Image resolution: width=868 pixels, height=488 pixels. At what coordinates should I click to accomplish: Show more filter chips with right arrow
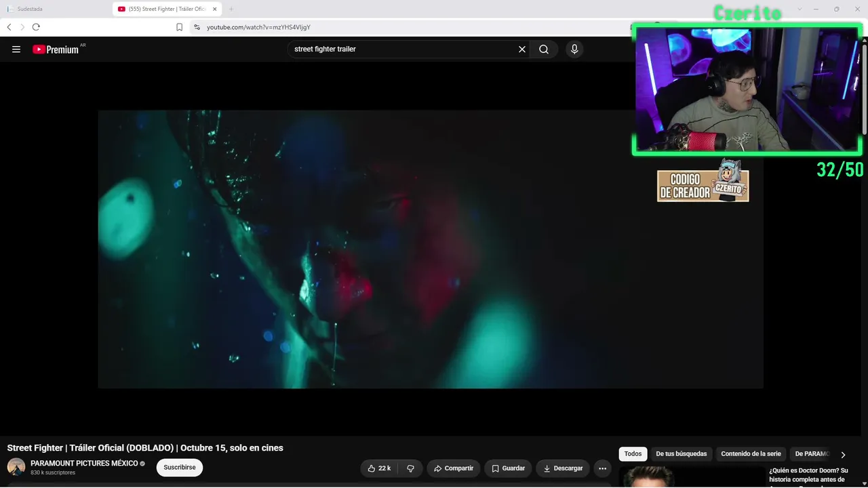coord(843,455)
